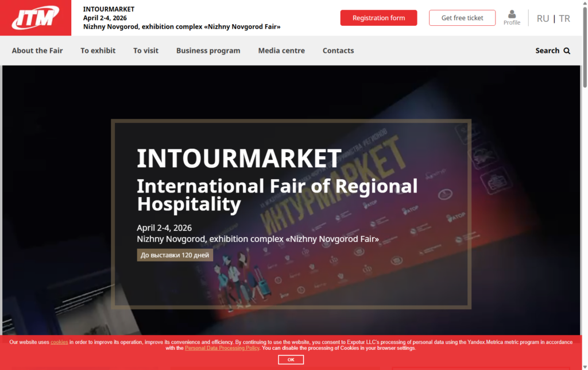Expand the To visit menu
588x370 pixels.
tap(146, 51)
